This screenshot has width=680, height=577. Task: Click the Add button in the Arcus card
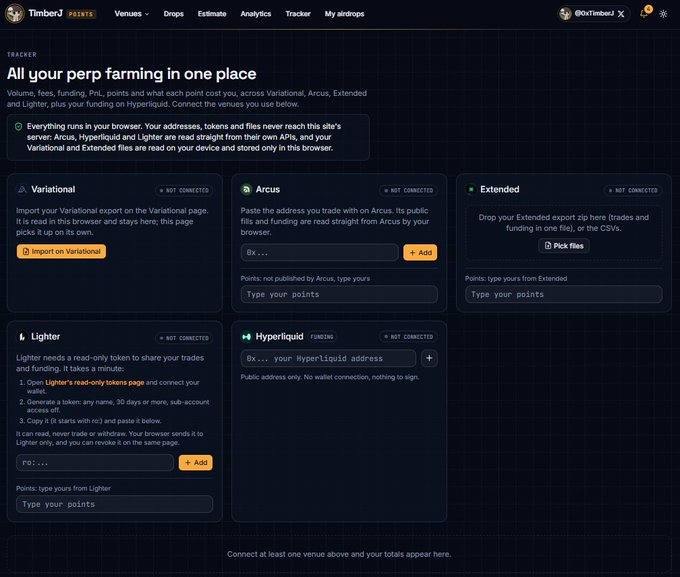pyautogui.click(x=420, y=252)
